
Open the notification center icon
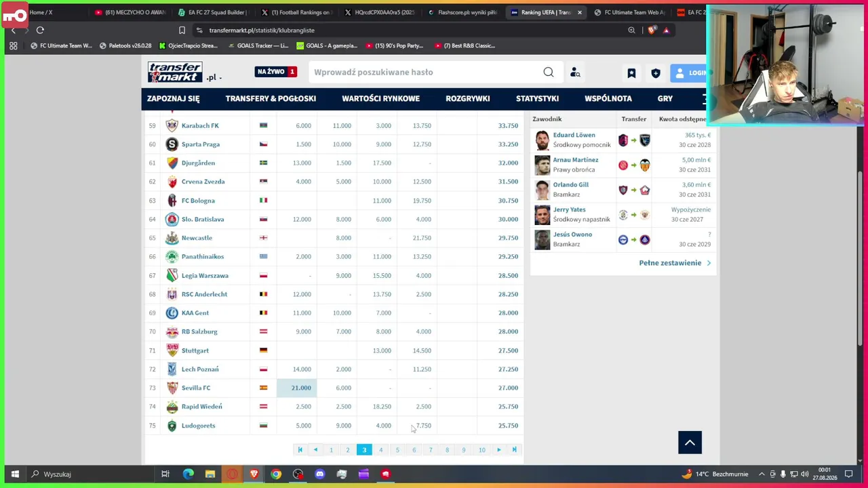[848, 474]
